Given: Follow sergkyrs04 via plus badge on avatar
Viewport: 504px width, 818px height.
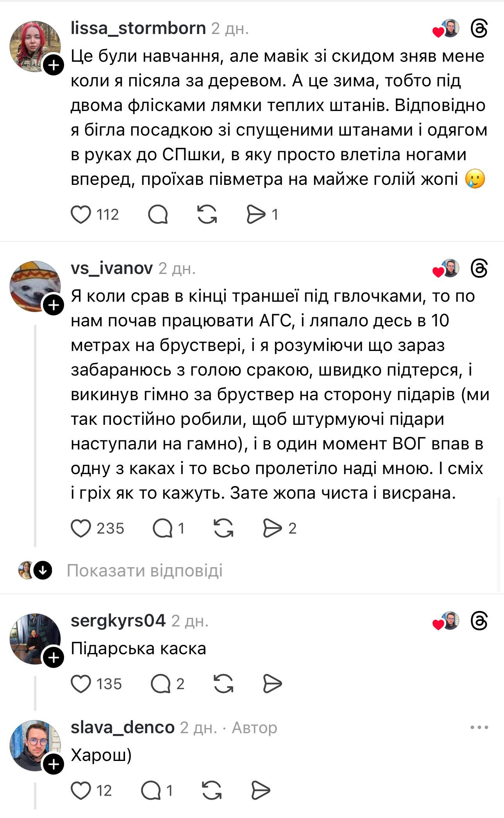Looking at the screenshot, I should pyautogui.click(x=54, y=658).
